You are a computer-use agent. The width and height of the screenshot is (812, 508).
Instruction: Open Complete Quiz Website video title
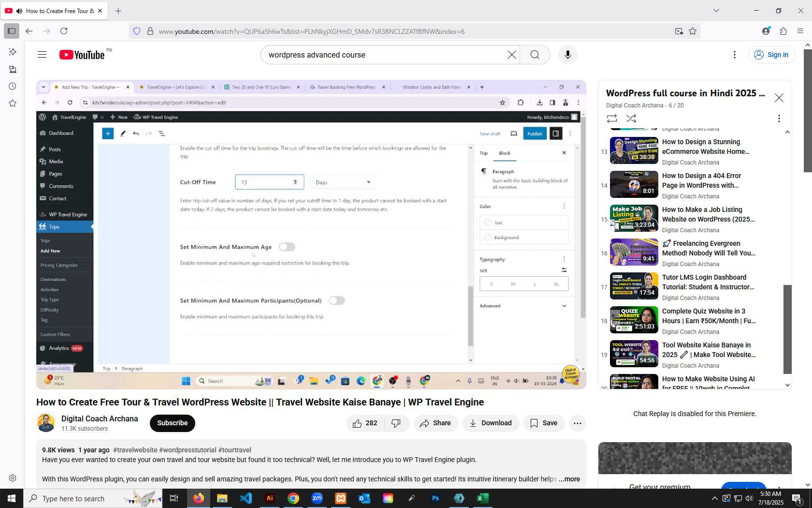tap(709, 316)
